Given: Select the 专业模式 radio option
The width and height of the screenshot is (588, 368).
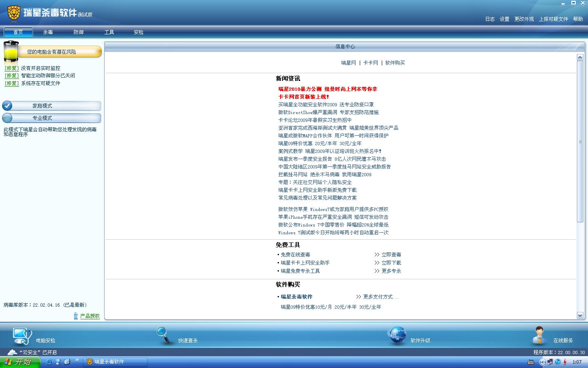Looking at the screenshot, I should coord(51,118).
